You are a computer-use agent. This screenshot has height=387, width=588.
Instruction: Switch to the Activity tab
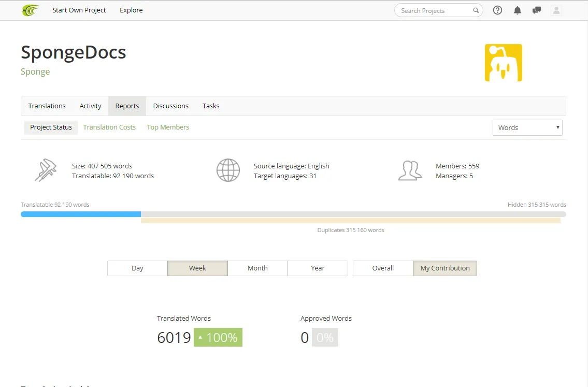pyautogui.click(x=90, y=106)
